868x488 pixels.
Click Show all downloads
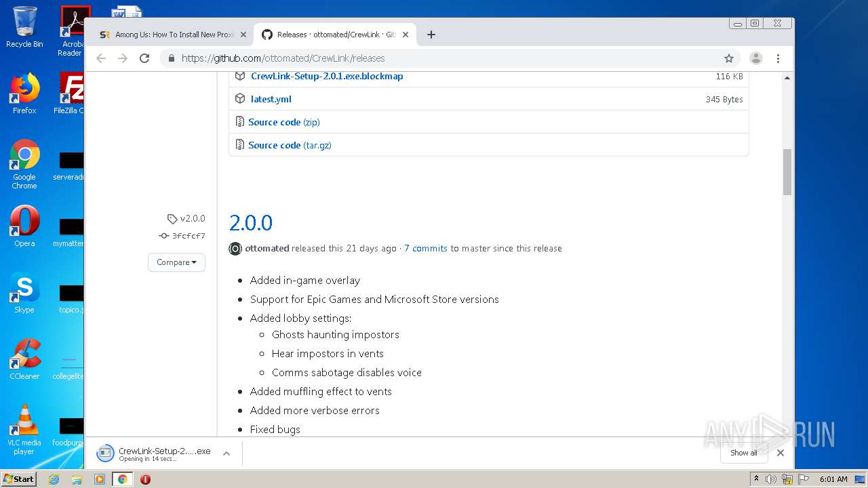pos(743,453)
